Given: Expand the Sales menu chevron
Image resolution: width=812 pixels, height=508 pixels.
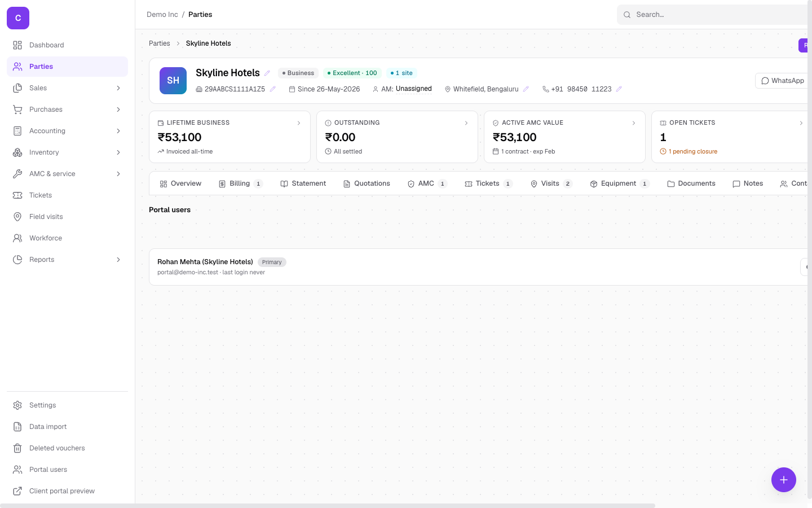Looking at the screenshot, I should (118, 88).
